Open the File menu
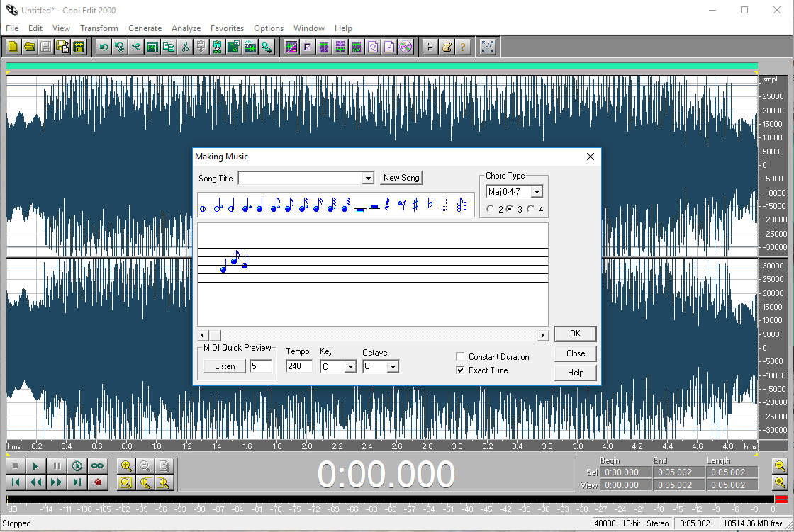Image resolution: width=794 pixels, height=532 pixels. click(12, 28)
